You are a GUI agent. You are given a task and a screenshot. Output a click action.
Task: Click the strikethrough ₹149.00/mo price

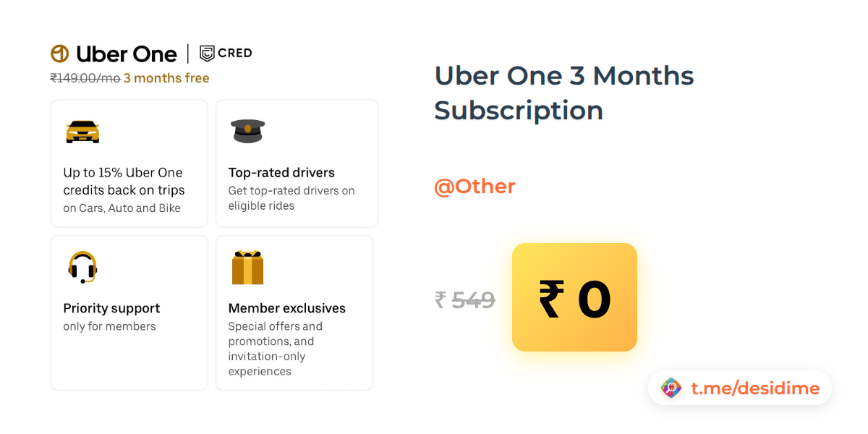click(85, 78)
